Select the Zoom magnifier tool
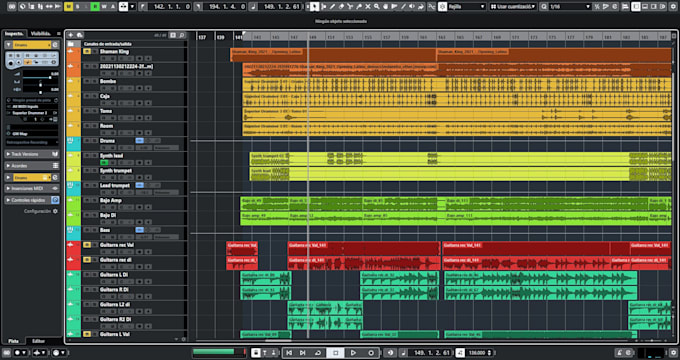The image size is (680, 360). coord(376,7)
